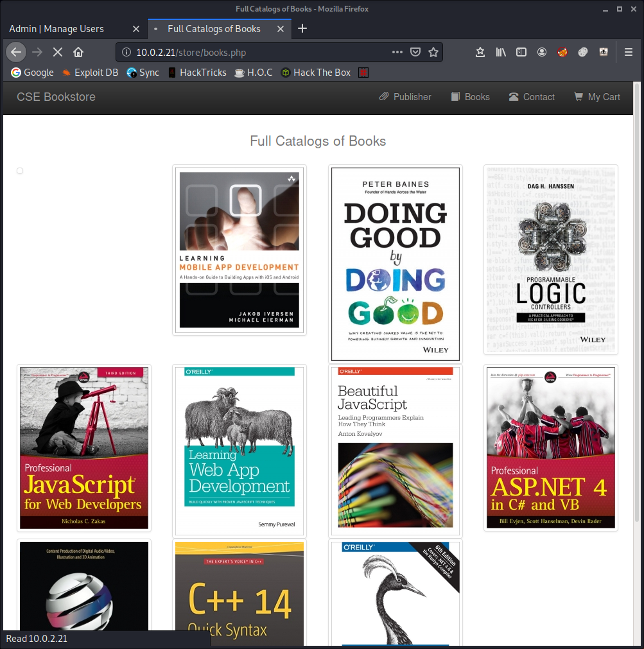644x649 pixels.
Task: Click the stop loading X icon
Action: pos(57,52)
